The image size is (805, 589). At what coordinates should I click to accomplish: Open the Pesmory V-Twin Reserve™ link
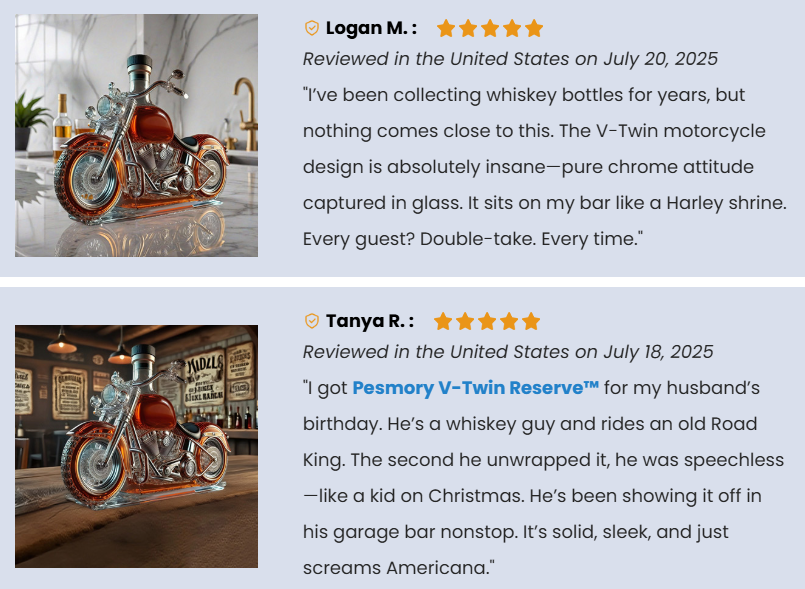475,387
